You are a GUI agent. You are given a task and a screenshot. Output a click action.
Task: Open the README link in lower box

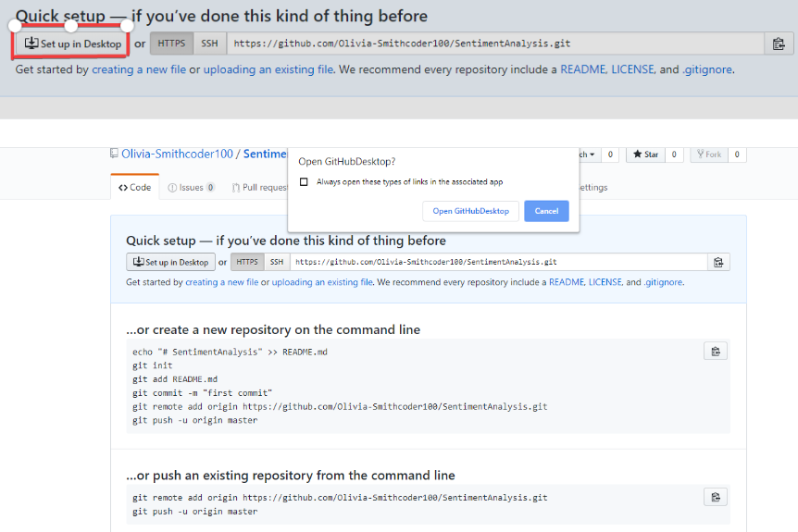(567, 282)
